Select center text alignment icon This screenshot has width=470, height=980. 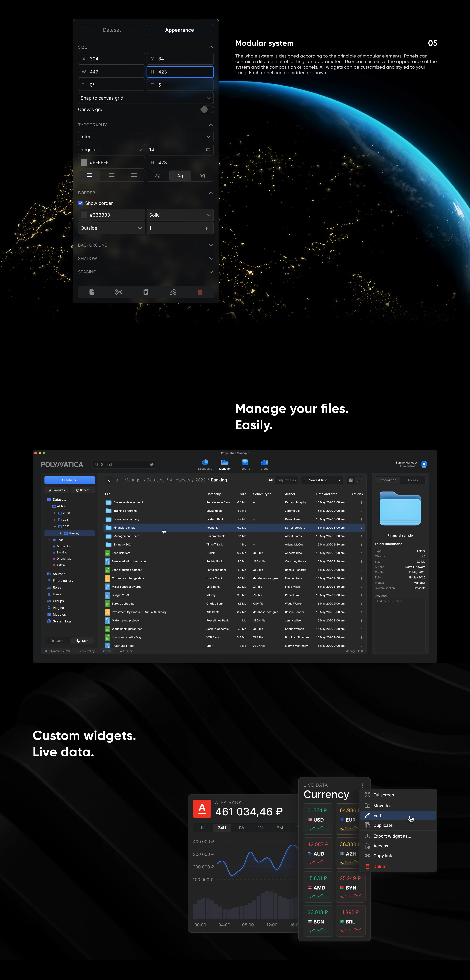[111, 176]
